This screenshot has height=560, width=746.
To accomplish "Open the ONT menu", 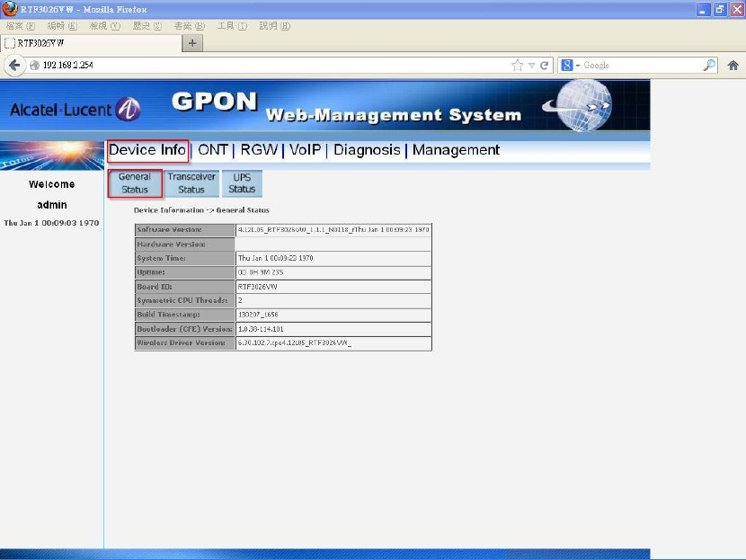I will click(213, 150).
